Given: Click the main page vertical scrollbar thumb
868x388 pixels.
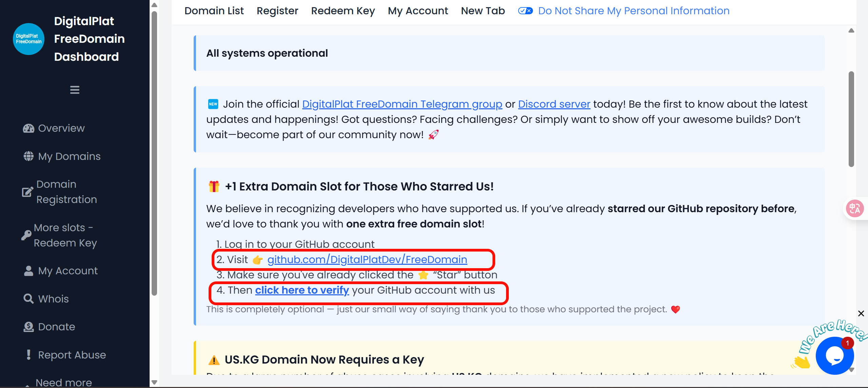Looking at the screenshot, I should coord(851,119).
